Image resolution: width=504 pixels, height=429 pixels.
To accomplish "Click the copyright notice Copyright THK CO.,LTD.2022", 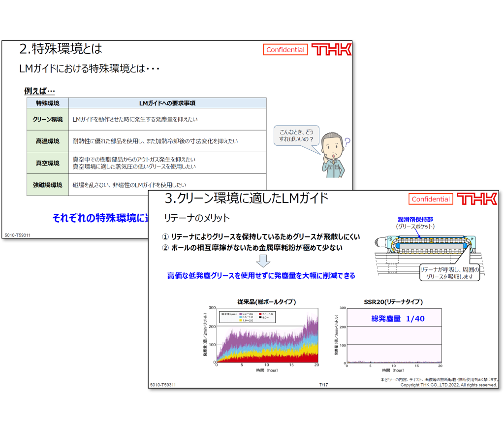I will (x=448, y=385).
